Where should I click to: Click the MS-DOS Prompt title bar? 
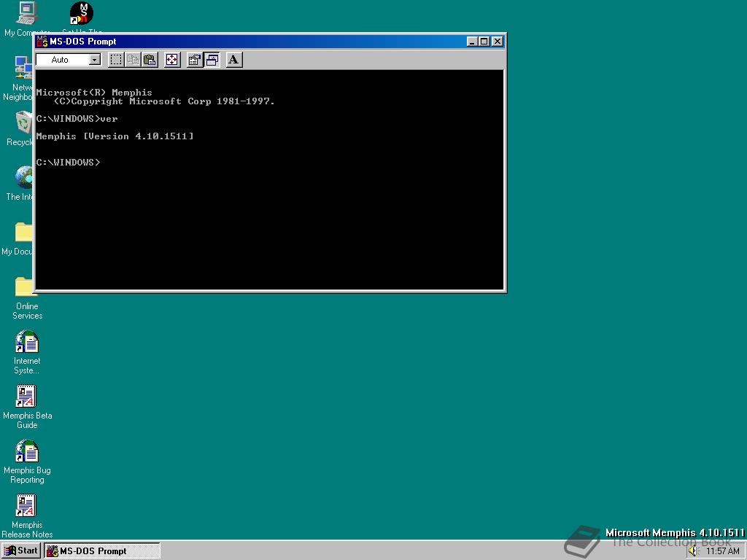click(270, 42)
